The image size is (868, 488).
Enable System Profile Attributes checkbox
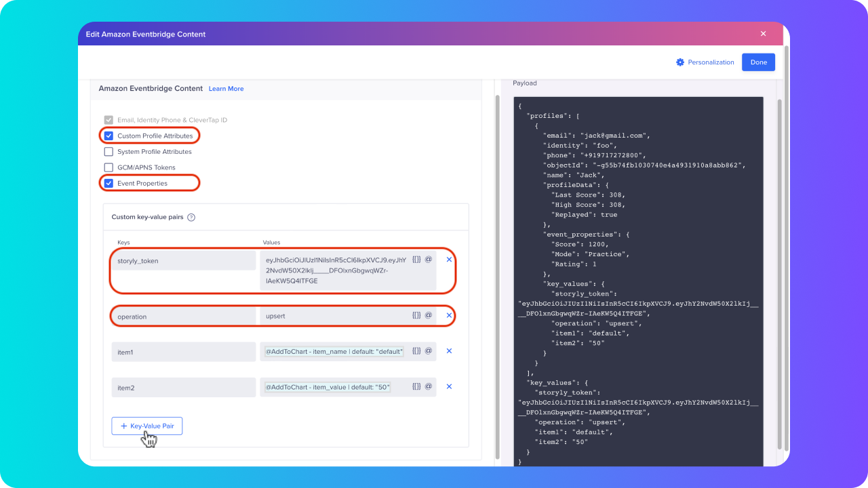click(x=108, y=152)
